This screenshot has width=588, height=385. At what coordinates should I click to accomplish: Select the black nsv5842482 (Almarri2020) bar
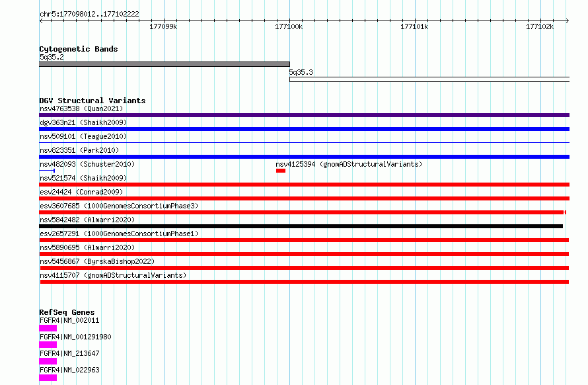(x=301, y=226)
